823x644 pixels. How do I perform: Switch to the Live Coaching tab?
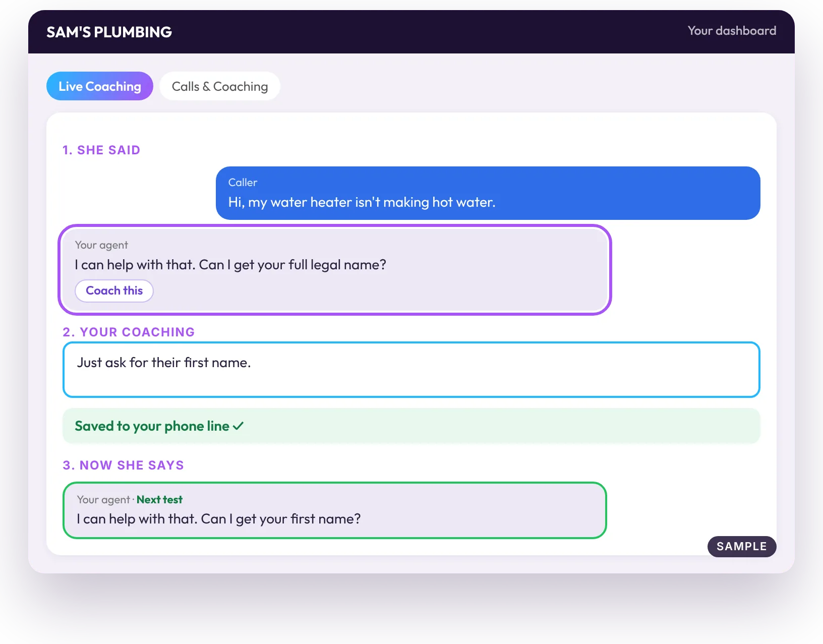[x=100, y=86]
